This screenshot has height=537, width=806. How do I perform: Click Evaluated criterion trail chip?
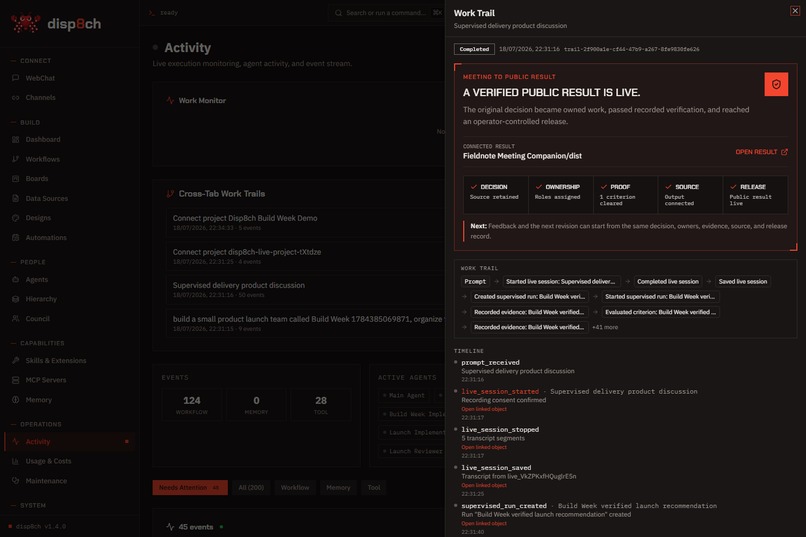click(660, 312)
